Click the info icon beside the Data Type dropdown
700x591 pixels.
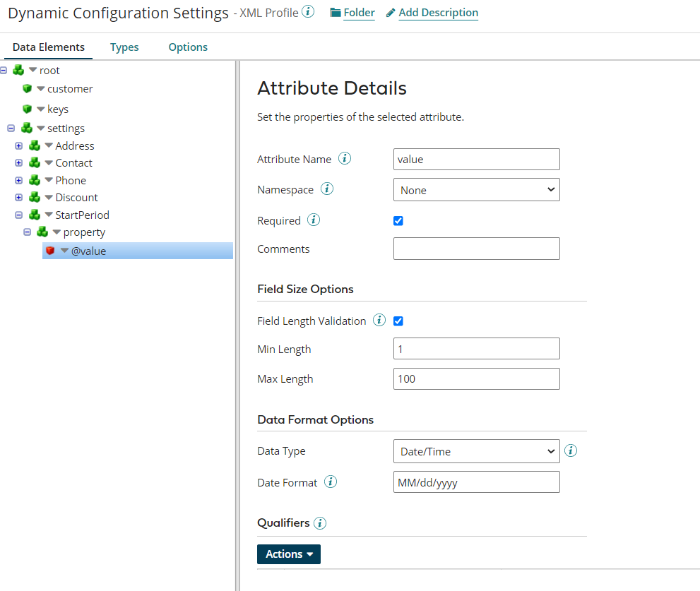coord(570,450)
